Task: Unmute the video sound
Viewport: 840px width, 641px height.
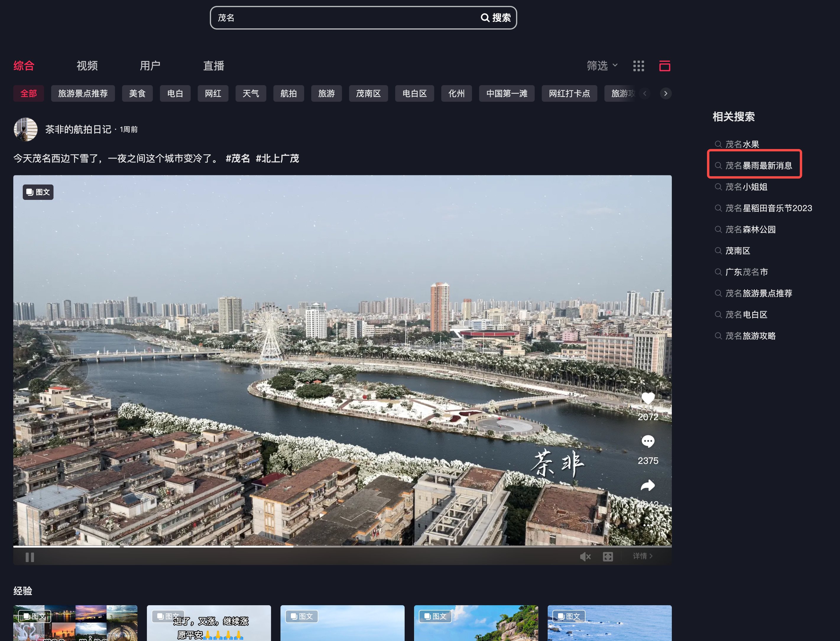Action: click(585, 557)
